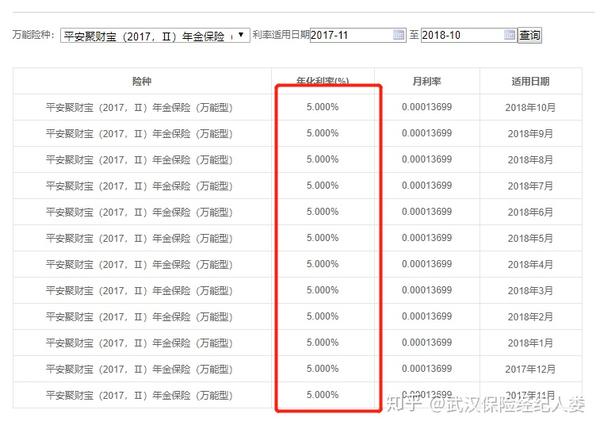Click the 0.00013699 monthly rate in 2018年9月 row

coord(427,133)
